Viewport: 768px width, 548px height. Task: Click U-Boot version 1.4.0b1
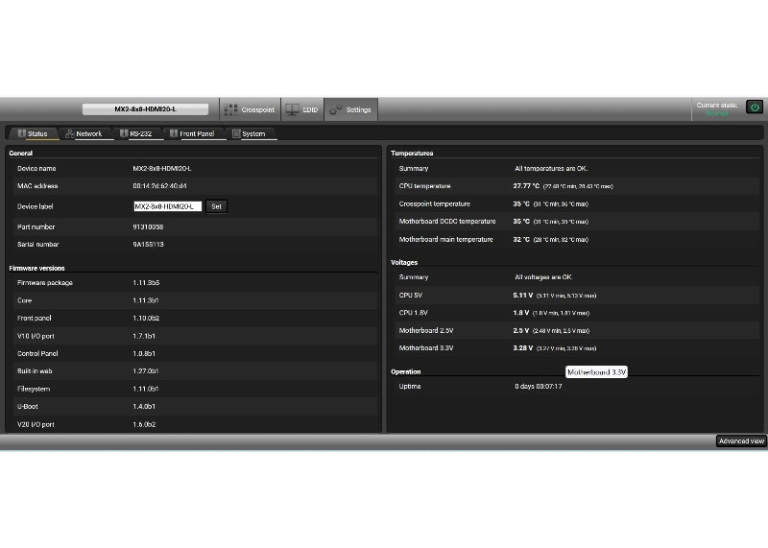pyautogui.click(x=144, y=406)
